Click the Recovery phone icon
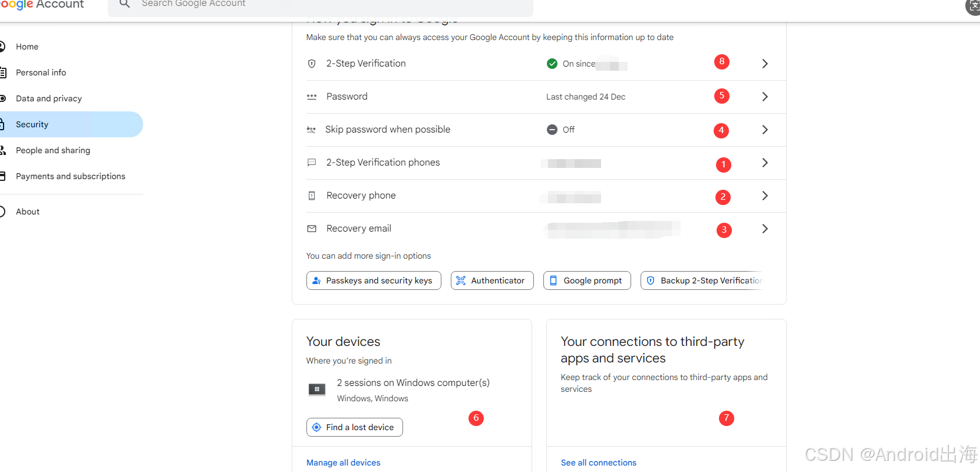 coord(312,196)
